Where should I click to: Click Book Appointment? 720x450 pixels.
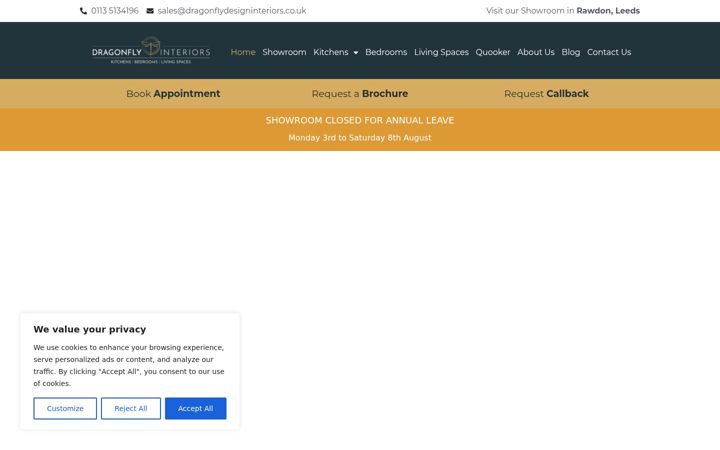click(173, 94)
